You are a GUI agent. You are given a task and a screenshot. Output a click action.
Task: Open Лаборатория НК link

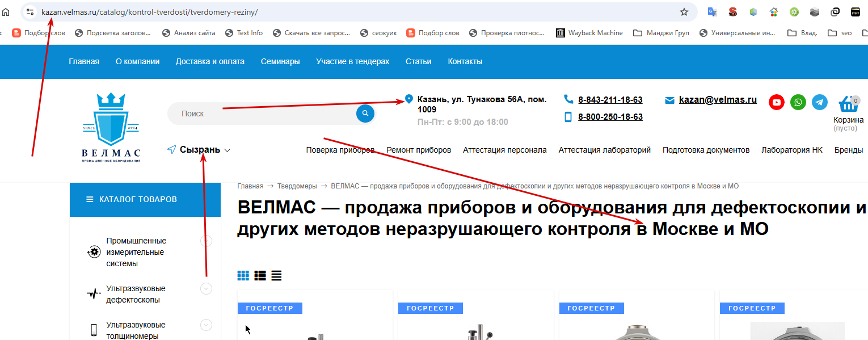[x=792, y=150]
